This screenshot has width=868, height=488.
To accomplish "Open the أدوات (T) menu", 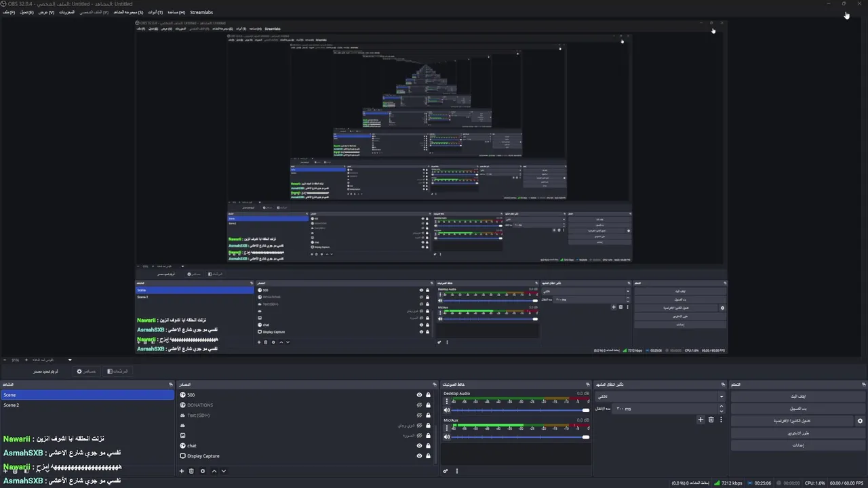I will tap(155, 12).
